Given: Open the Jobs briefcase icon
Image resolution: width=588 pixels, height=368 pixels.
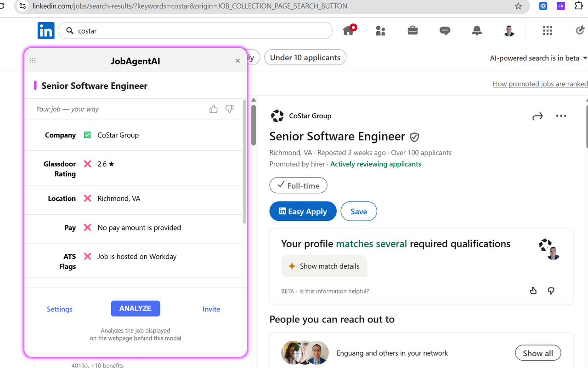Looking at the screenshot, I should (413, 31).
